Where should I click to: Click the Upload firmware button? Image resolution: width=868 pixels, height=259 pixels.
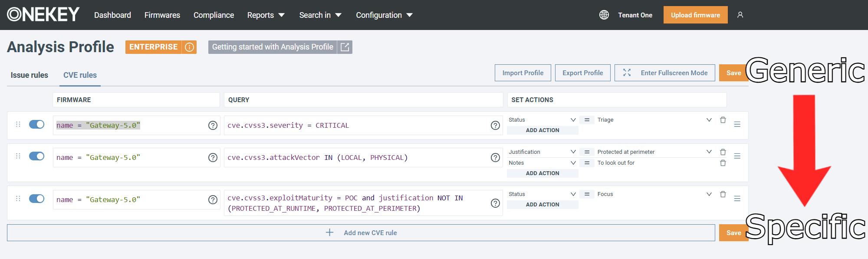[695, 15]
